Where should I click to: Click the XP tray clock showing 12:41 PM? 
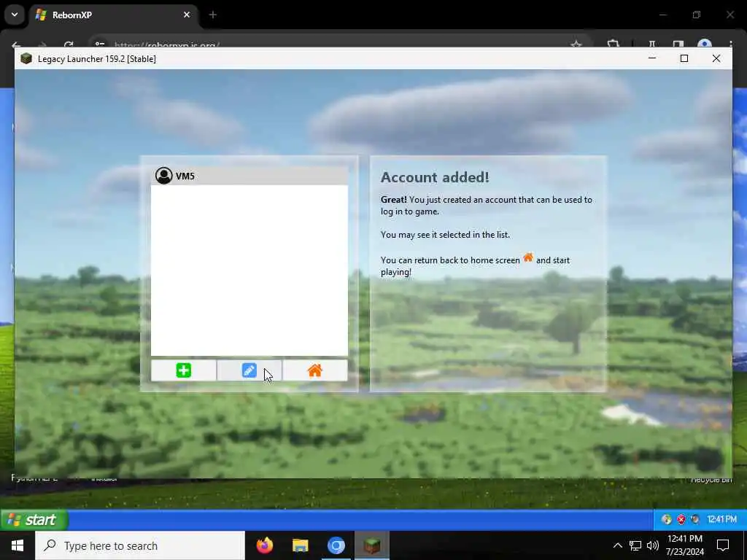721,519
